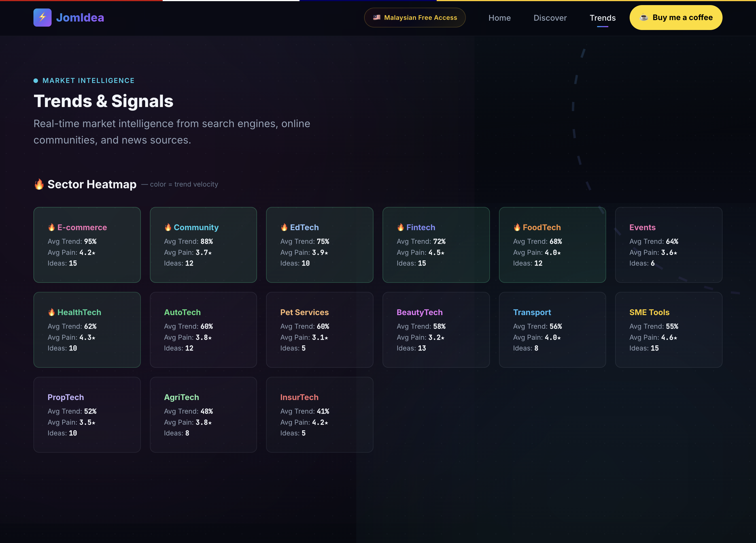The image size is (756, 543).
Task: Click the Malaysian flag icon in badge
Action: pos(377,17)
